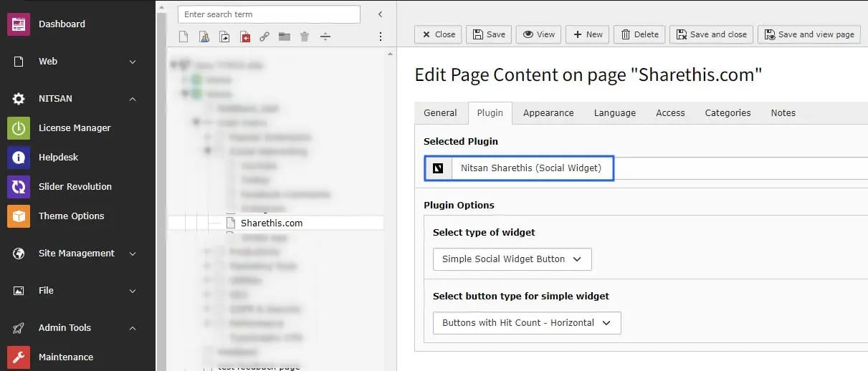Viewport: 868px width, 371px height.
Task: Switch to the Plugin tab
Action: [490, 113]
